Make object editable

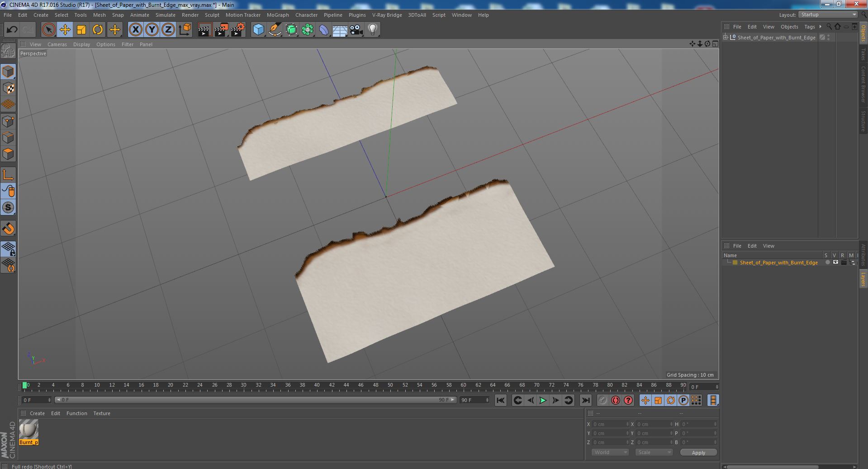point(8,51)
